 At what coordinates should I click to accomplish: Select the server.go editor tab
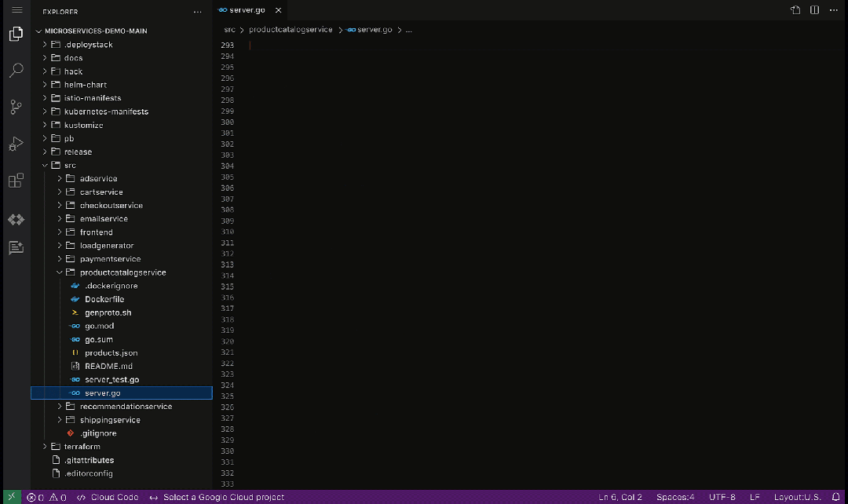pyautogui.click(x=249, y=10)
